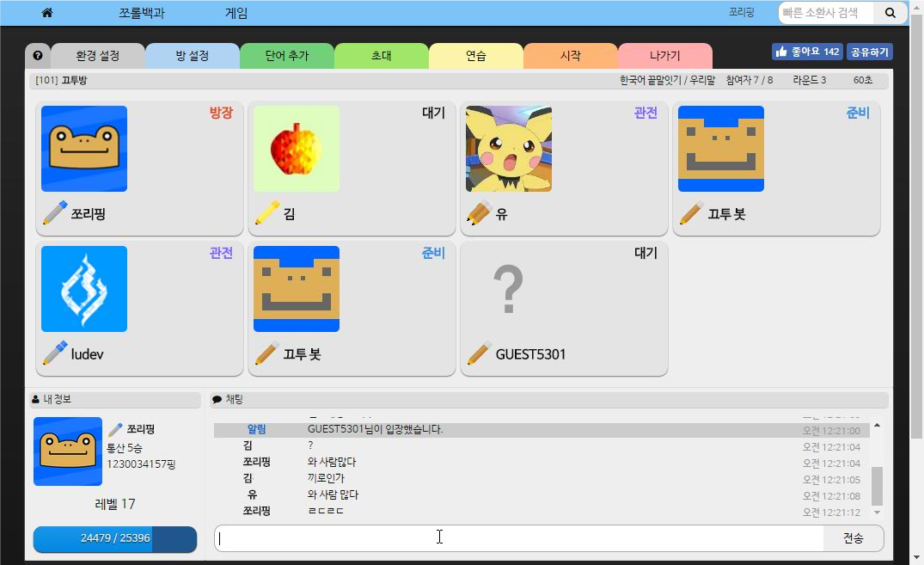Image resolution: width=924 pixels, height=565 pixels.
Task: Click the experience progress bar 24479 / 25396
Action: pos(115,538)
